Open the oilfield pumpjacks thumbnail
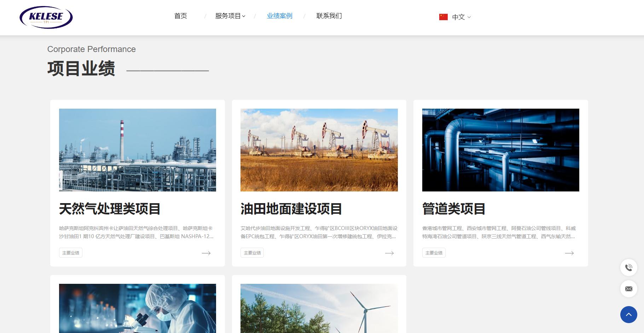Viewport: 644px width, 333px height. [x=319, y=150]
